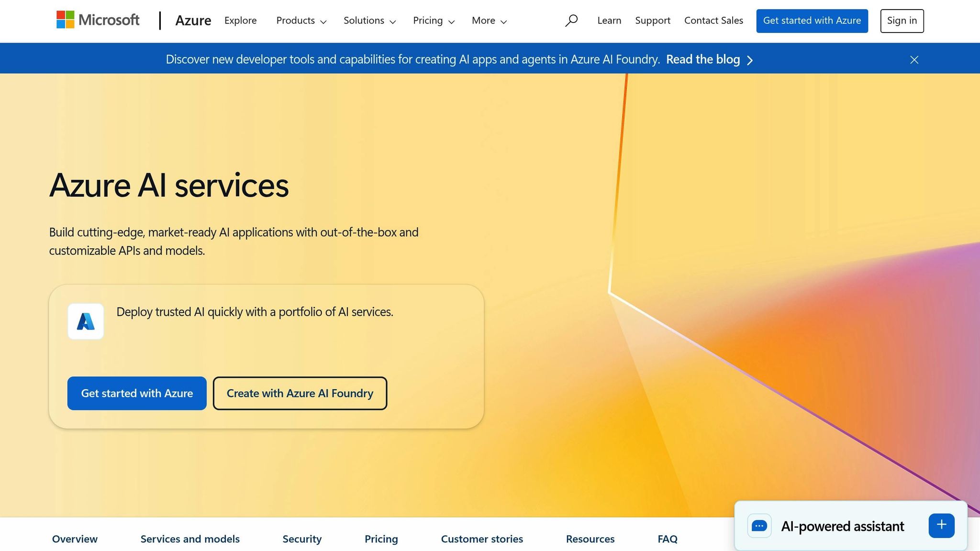Open the Solutions dropdown menu
The width and height of the screenshot is (980, 551).
(369, 21)
